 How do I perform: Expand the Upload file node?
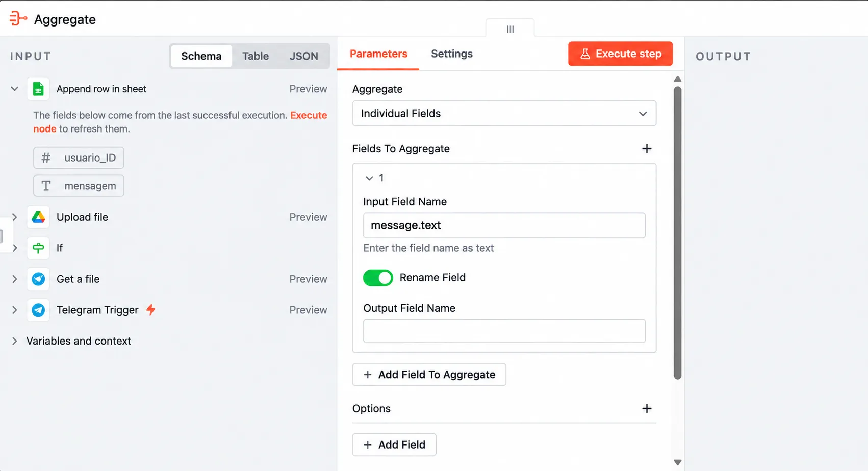pyautogui.click(x=15, y=217)
